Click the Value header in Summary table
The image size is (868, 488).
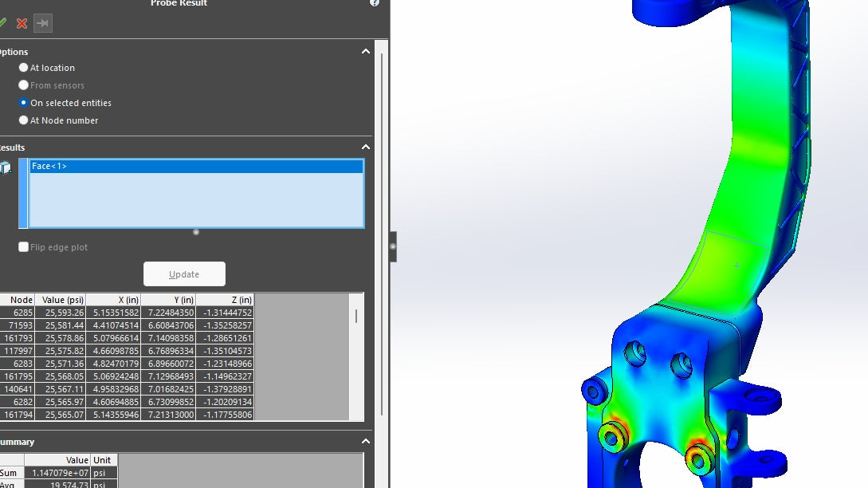point(57,460)
